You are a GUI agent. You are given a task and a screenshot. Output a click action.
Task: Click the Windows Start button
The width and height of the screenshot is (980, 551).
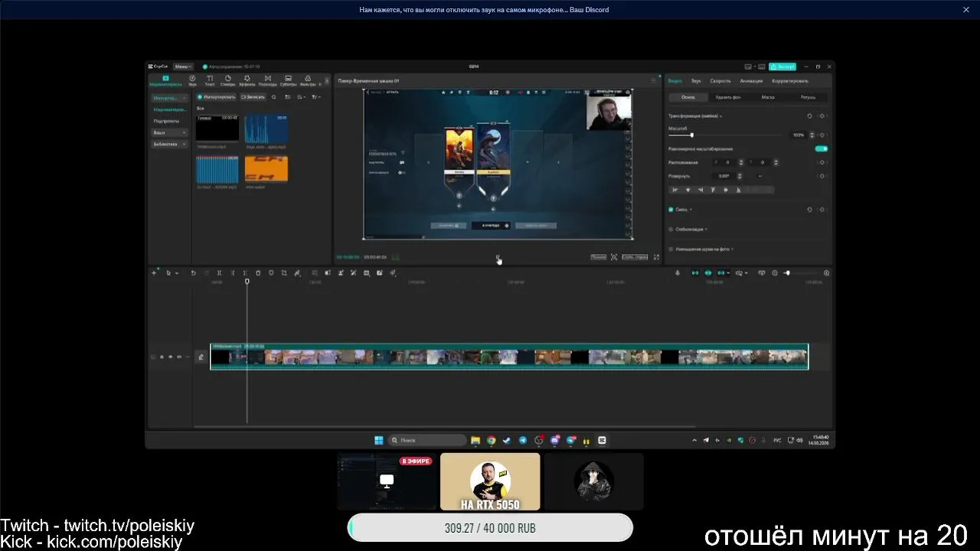[379, 440]
